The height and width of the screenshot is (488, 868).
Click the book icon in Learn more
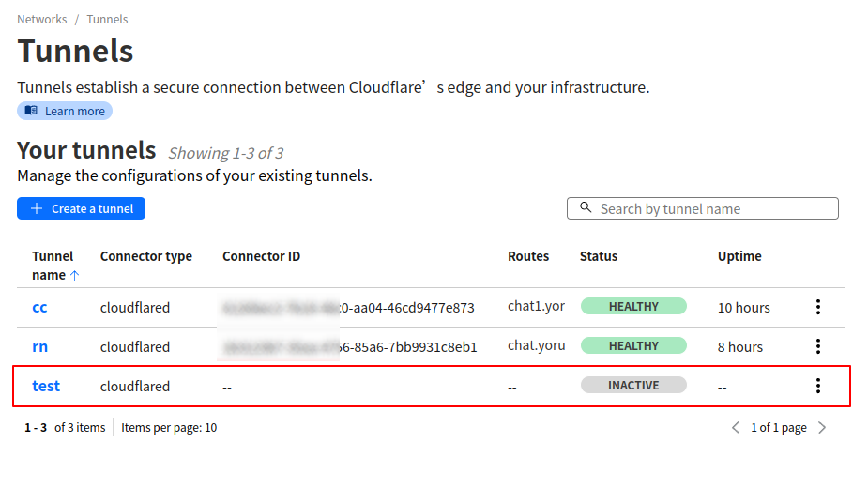pyautogui.click(x=32, y=111)
